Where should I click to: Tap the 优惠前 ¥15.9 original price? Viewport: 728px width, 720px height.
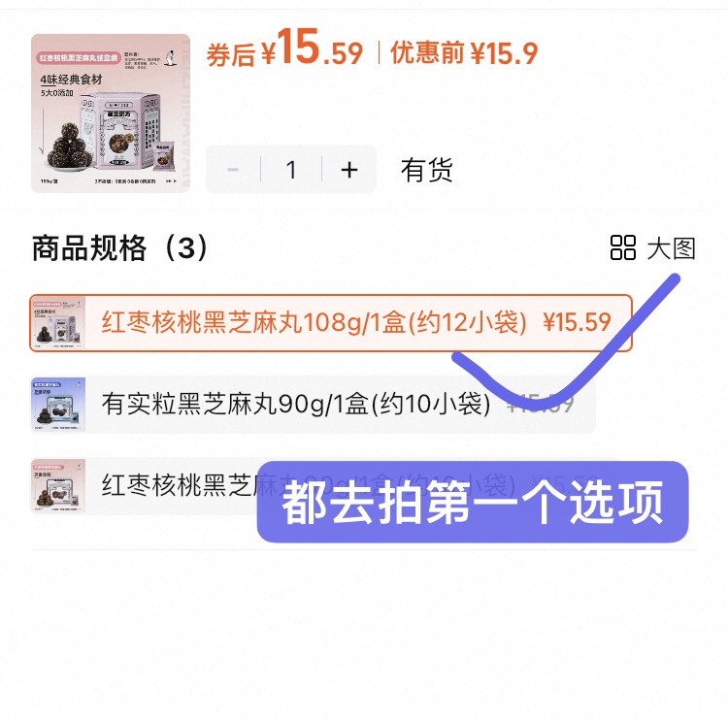pos(463,53)
